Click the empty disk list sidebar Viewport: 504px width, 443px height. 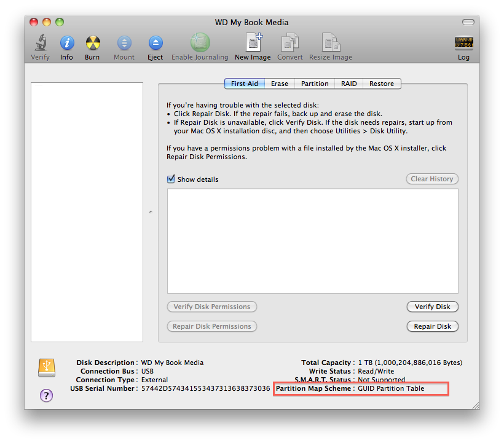tap(87, 212)
